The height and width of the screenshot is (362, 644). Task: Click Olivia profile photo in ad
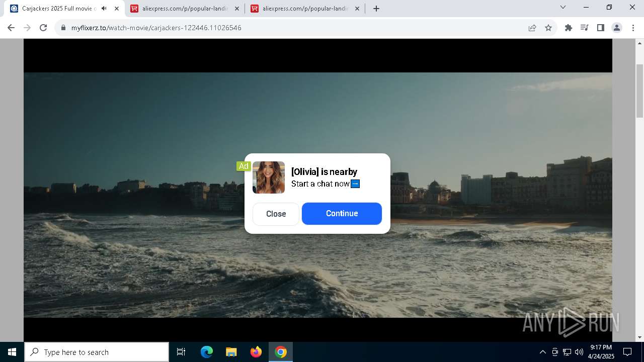tap(269, 177)
